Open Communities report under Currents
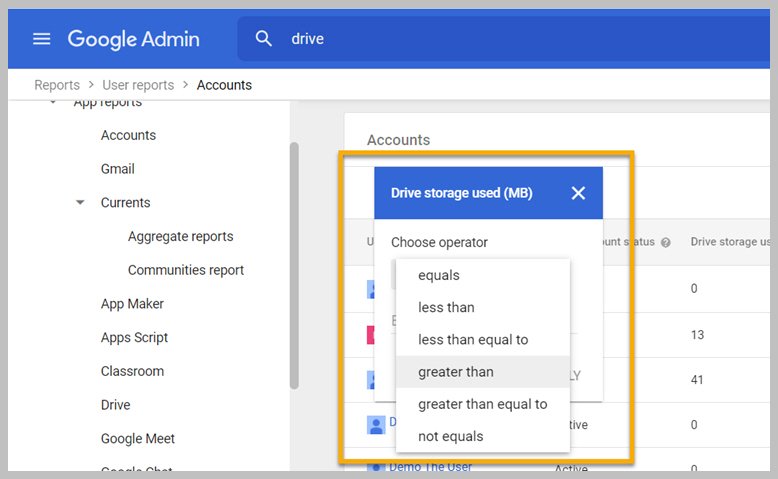778x479 pixels. [186, 270]
